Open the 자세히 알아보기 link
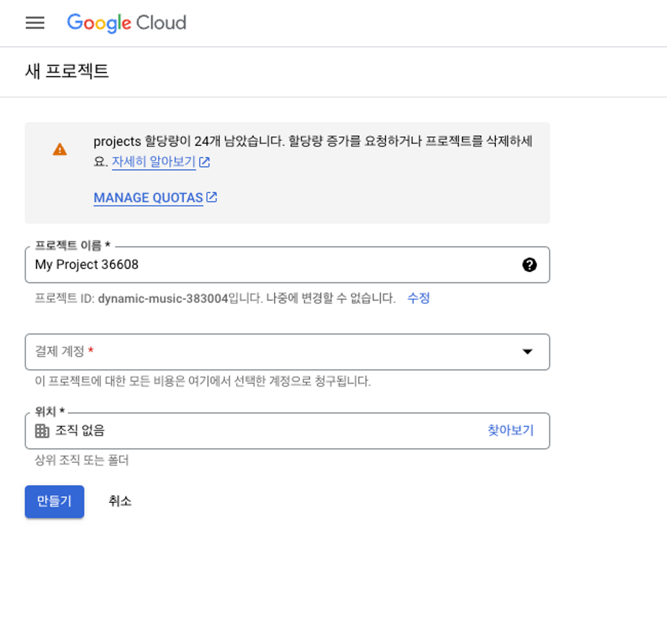The image size is (667, 644). 153,162
